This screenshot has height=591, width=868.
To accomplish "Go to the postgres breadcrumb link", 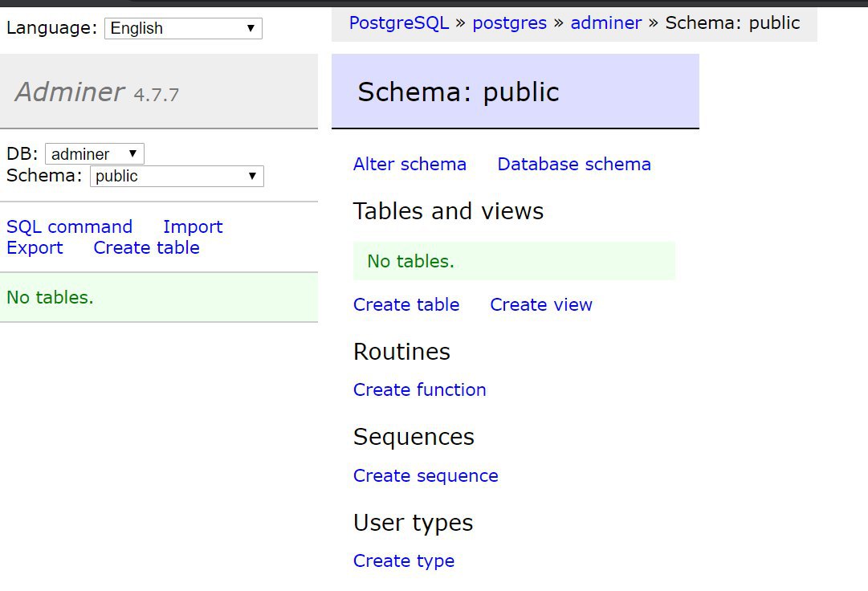I will (x=509, y=22).
